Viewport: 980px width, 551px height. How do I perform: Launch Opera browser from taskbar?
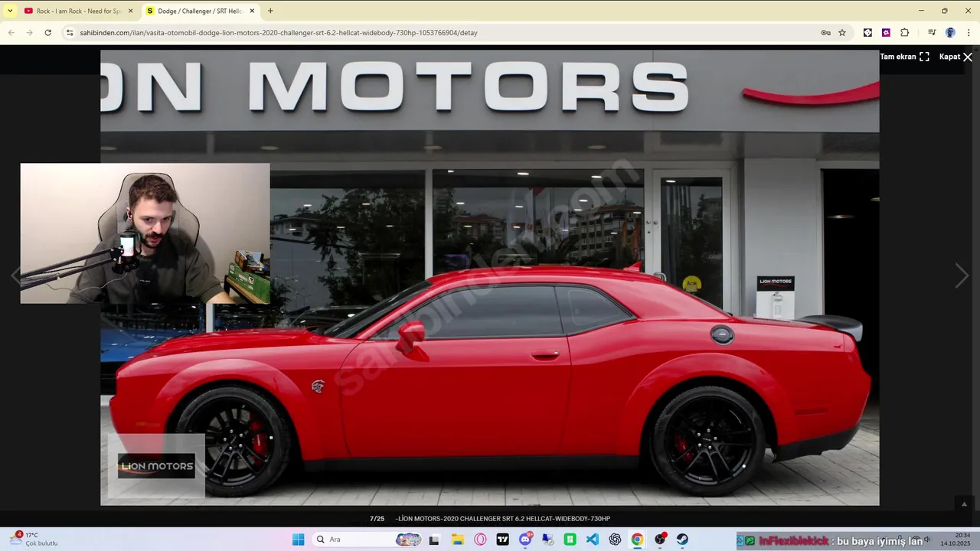480,540
